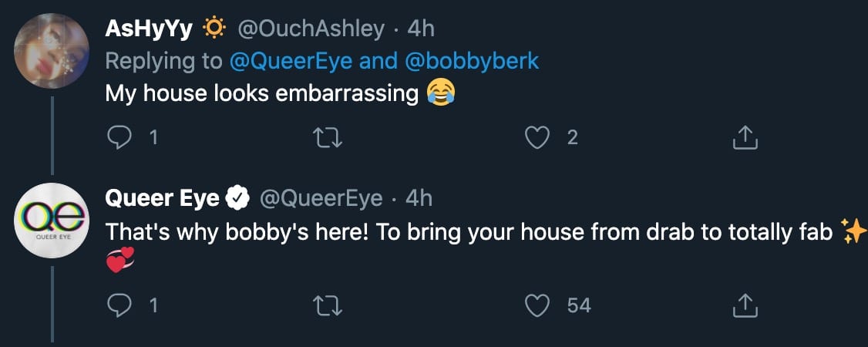This screenshot has height=347, width=868.
Task: Click the 4h timestamp on AsHyYy's tweet
Action: pyautogui.click(x=421, y=29)
